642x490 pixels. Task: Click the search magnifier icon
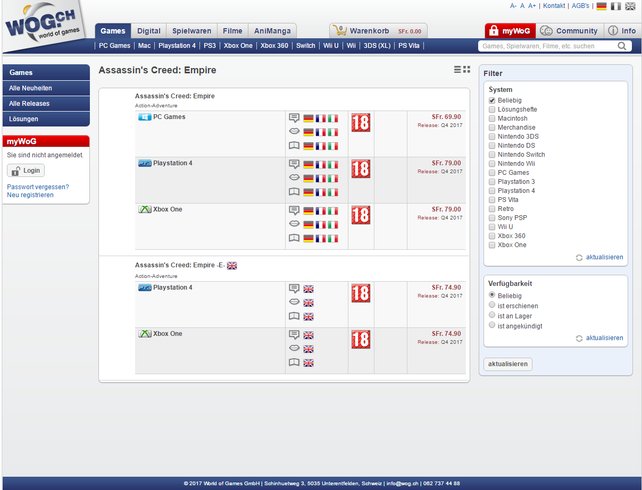pos(622,46)
